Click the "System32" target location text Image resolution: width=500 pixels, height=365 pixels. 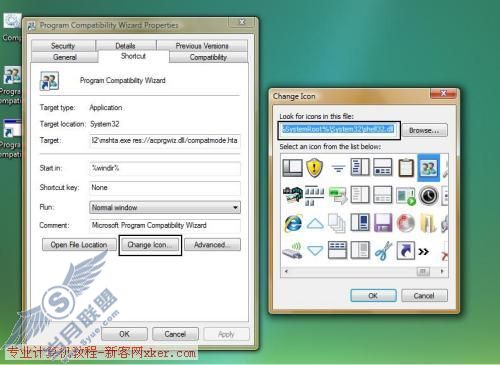105,124
